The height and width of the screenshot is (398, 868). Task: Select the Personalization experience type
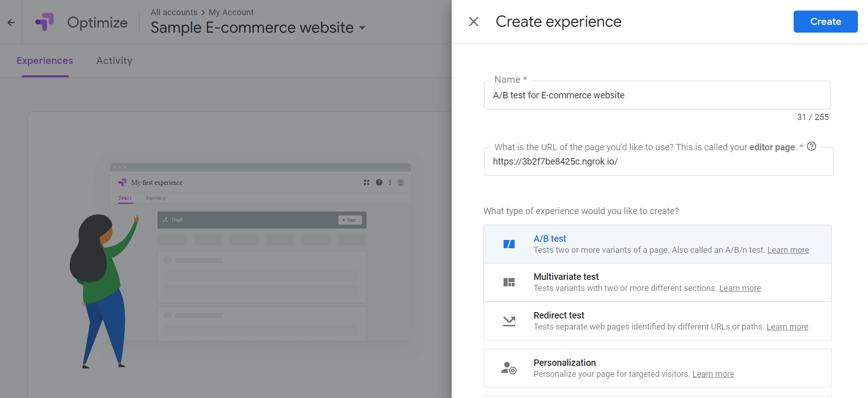657,368
